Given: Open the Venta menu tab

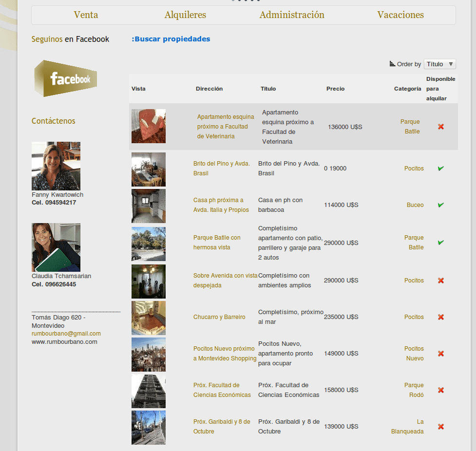Looking at the screenshot, I should tap(86, 15).
